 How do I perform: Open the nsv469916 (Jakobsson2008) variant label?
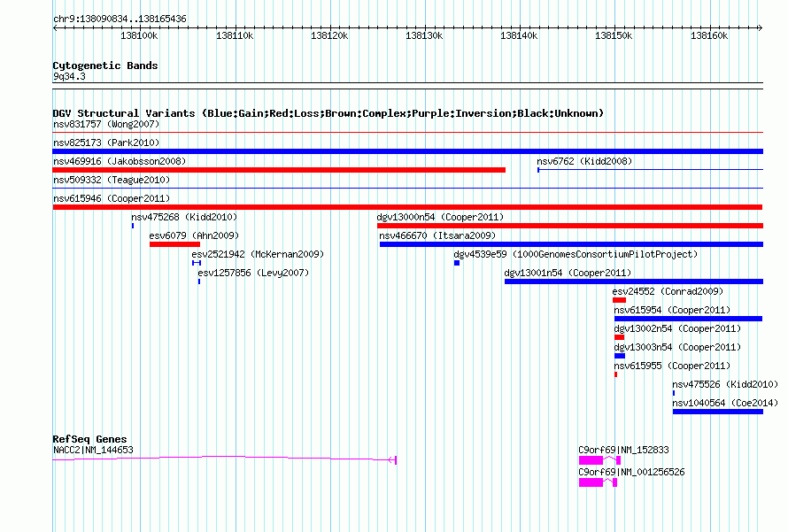[x=120, y=161]
